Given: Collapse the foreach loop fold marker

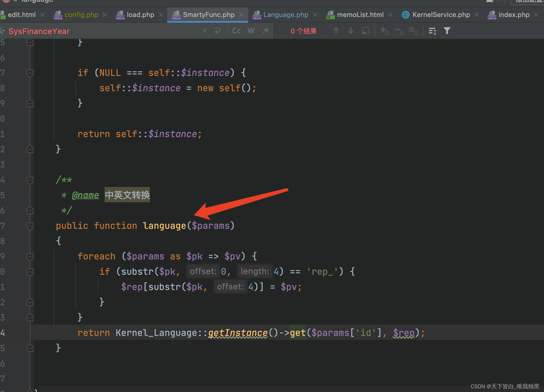Looking at the screenshot, I should coord(30,256).
